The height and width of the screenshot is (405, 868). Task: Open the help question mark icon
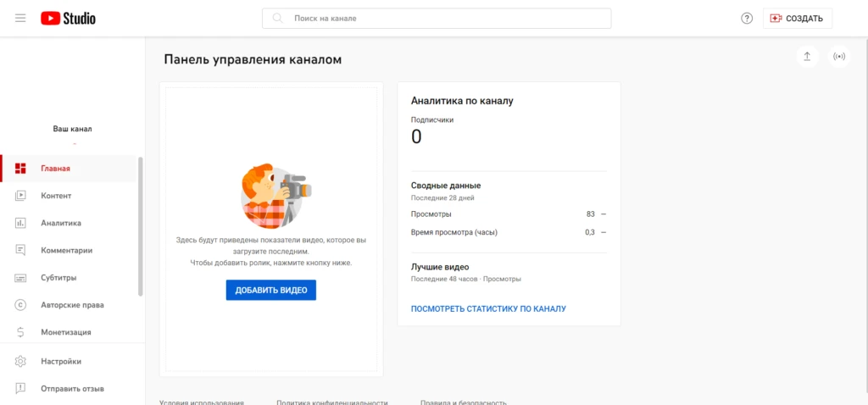click(747, 19)
